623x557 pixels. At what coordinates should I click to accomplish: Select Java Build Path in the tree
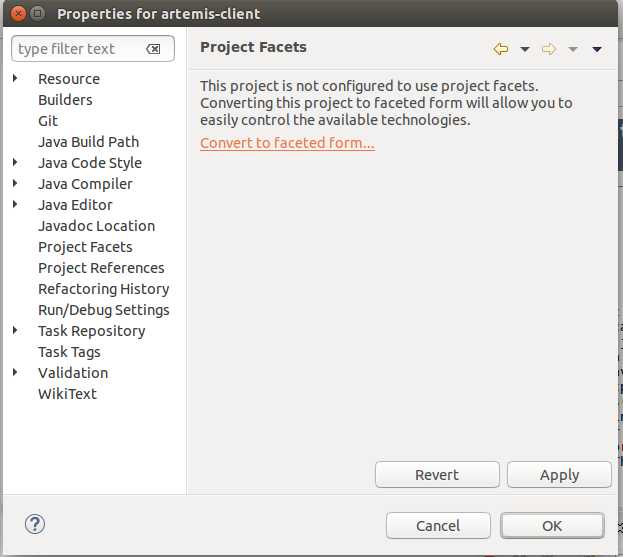click(89, 142)
